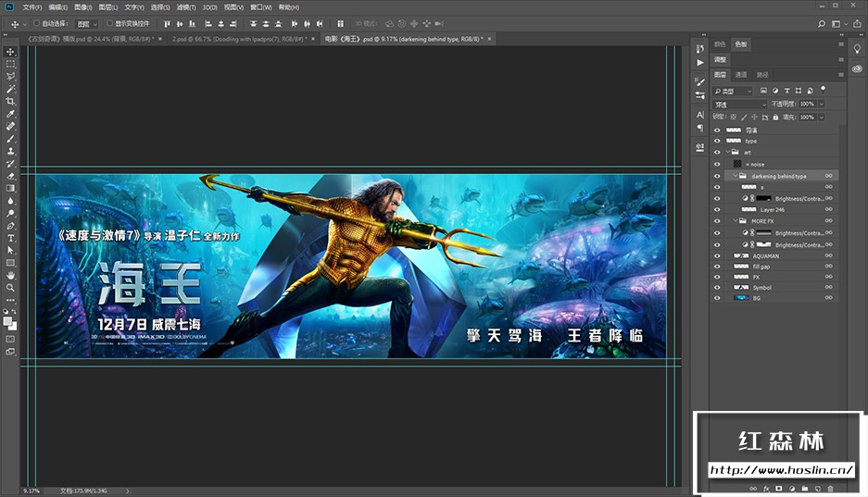Open the 填充 fill dropdown arrow

(822, 118)
